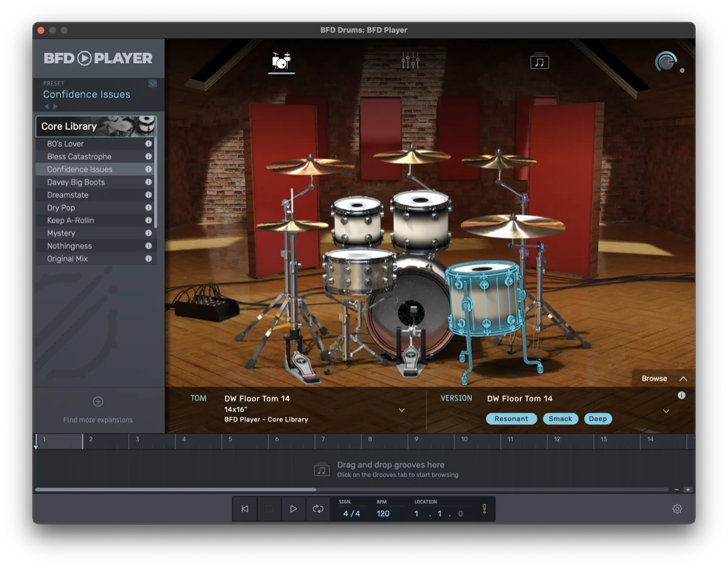Go to the next preset arrow
Image resolution: width=728 pixels, height=567 pixels.
click(x=56, y=106)
